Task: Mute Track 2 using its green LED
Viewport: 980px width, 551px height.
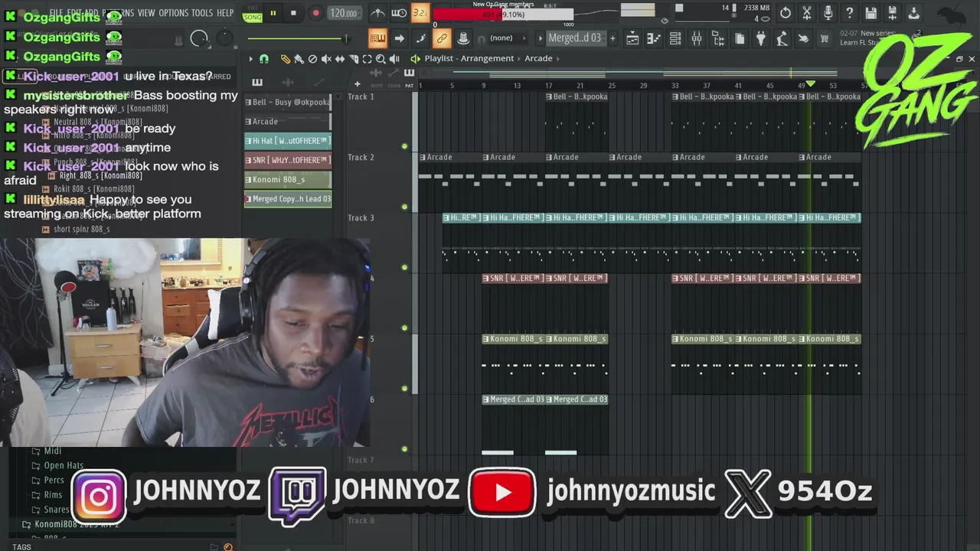Action: click(404, 206)
